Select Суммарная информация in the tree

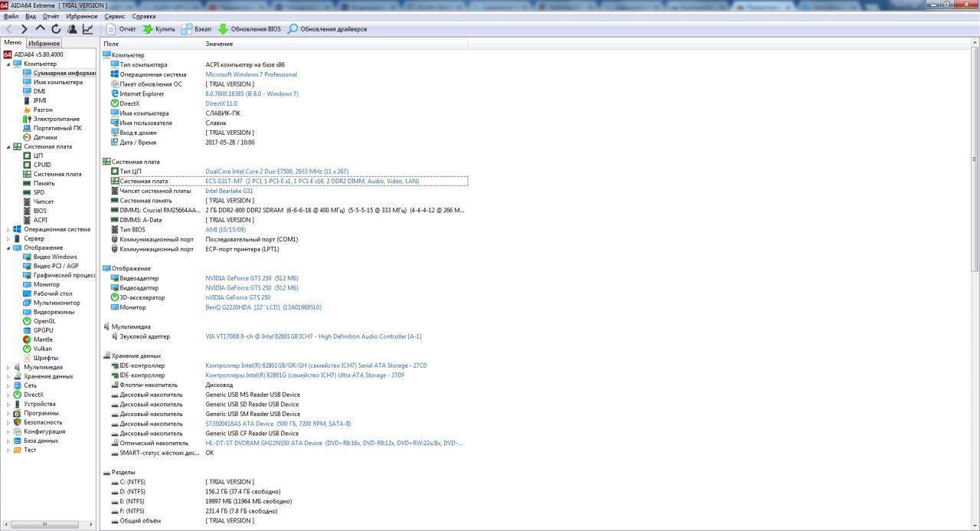pyautogui.click(x=64, y=73)
